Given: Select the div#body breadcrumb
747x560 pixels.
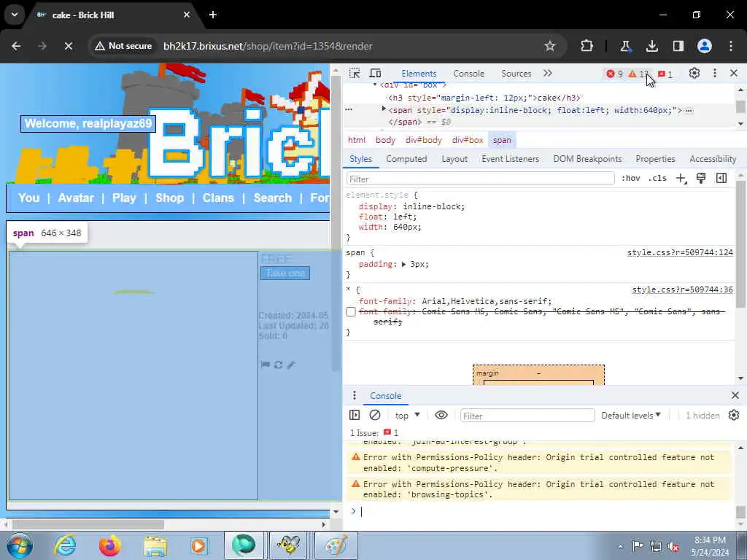Looking at the screenshot, I should coord(424,140).
